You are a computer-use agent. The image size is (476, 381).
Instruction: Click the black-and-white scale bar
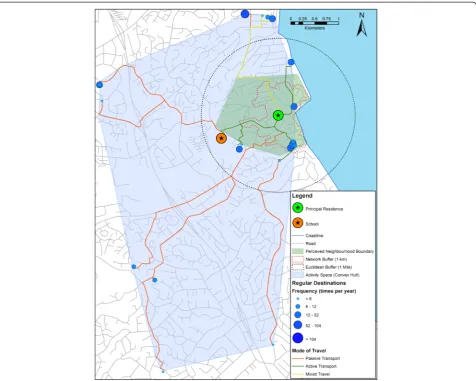(315, 23)
